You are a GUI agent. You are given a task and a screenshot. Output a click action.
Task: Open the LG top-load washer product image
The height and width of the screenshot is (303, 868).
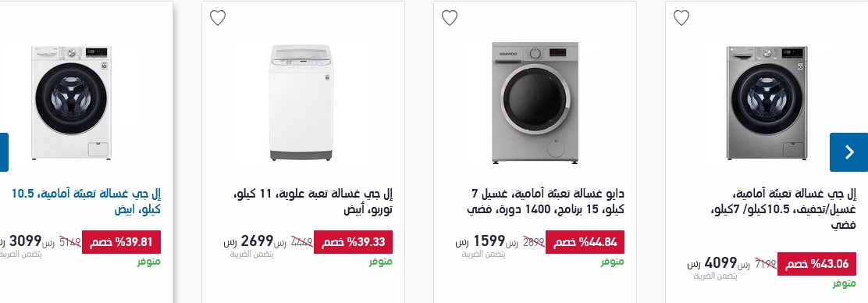click(x=302, y=103)
